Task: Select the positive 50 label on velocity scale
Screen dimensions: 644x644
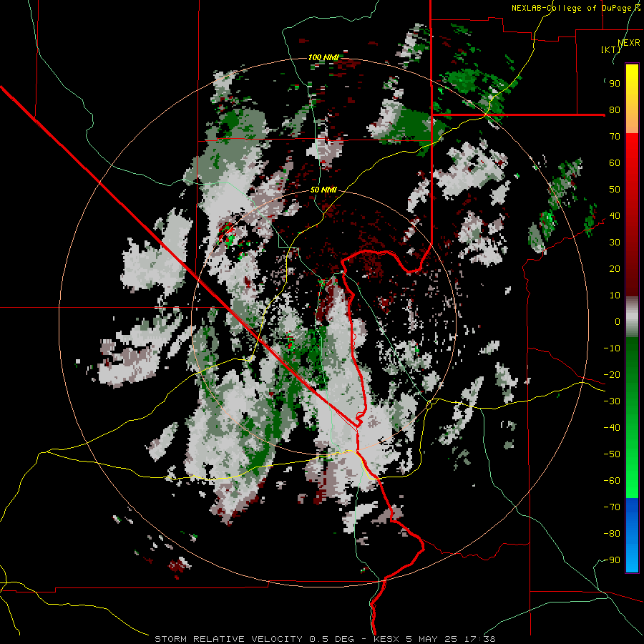Action: pos(615,190)
